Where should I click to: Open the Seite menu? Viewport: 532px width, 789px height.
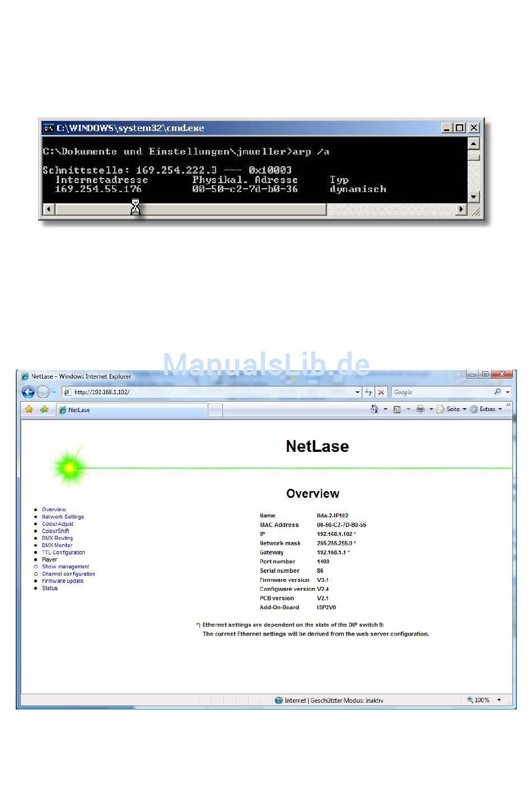pyautogui.click(x=452, y=409)
